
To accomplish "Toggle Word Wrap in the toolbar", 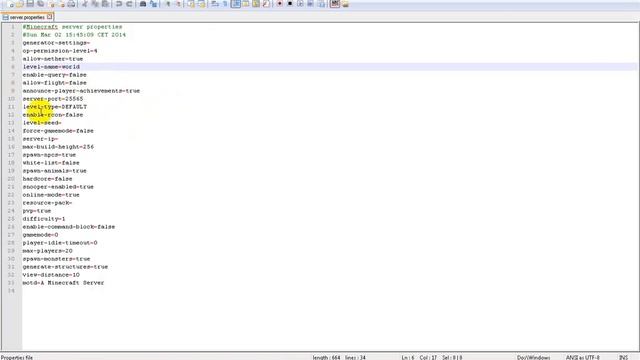I will click(215, 4).
